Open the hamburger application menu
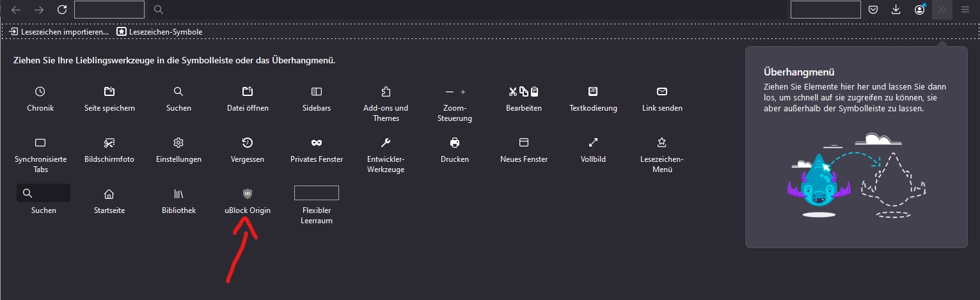The width and height of the screenshot is (980, 300). [965, 10]
